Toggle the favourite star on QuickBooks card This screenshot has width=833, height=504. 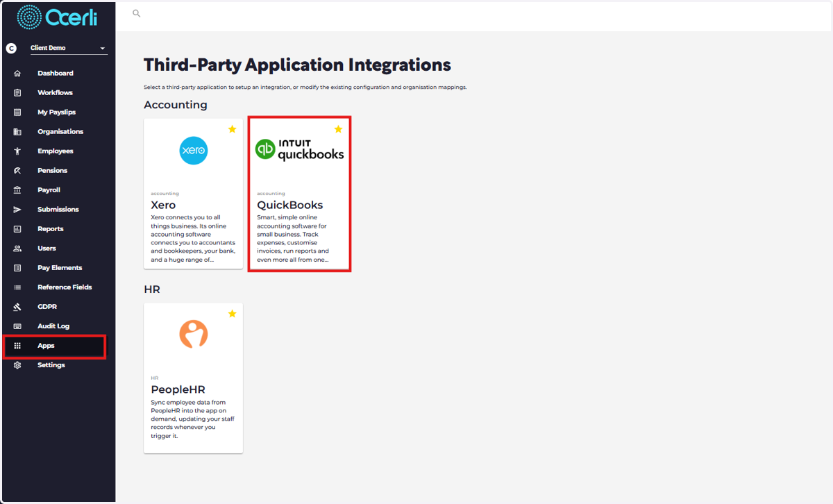coord(338,129)
